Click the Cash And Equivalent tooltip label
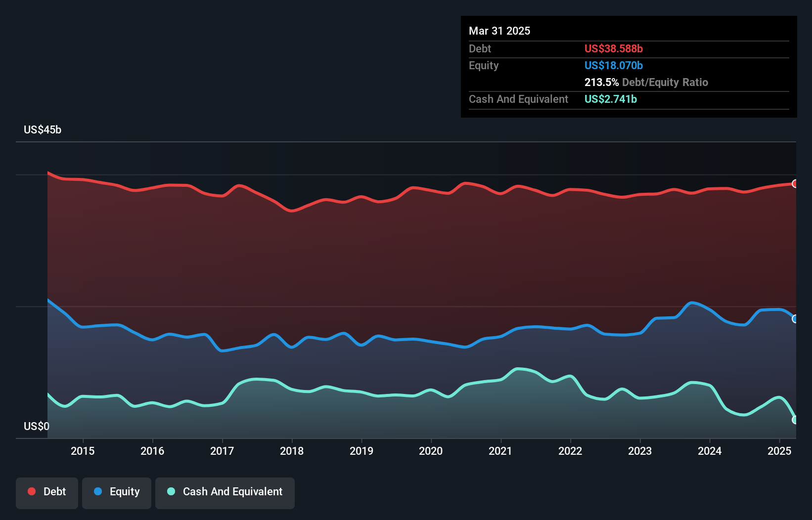 click(518, 99)
